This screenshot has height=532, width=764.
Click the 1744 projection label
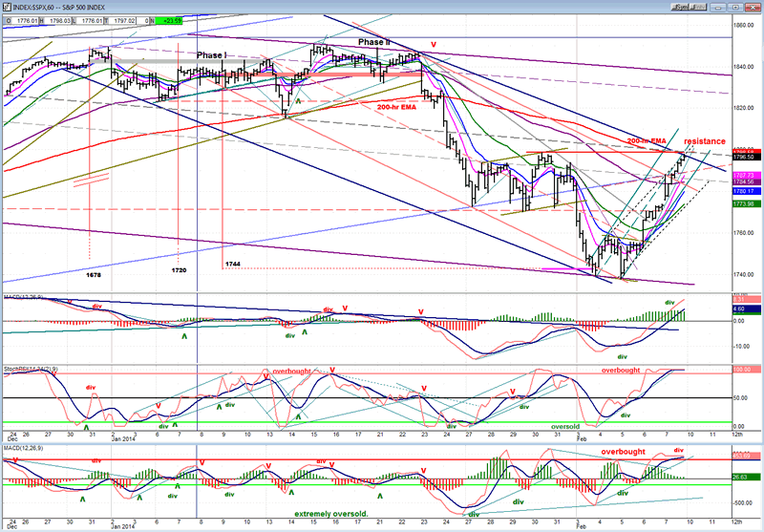(233, 264)
